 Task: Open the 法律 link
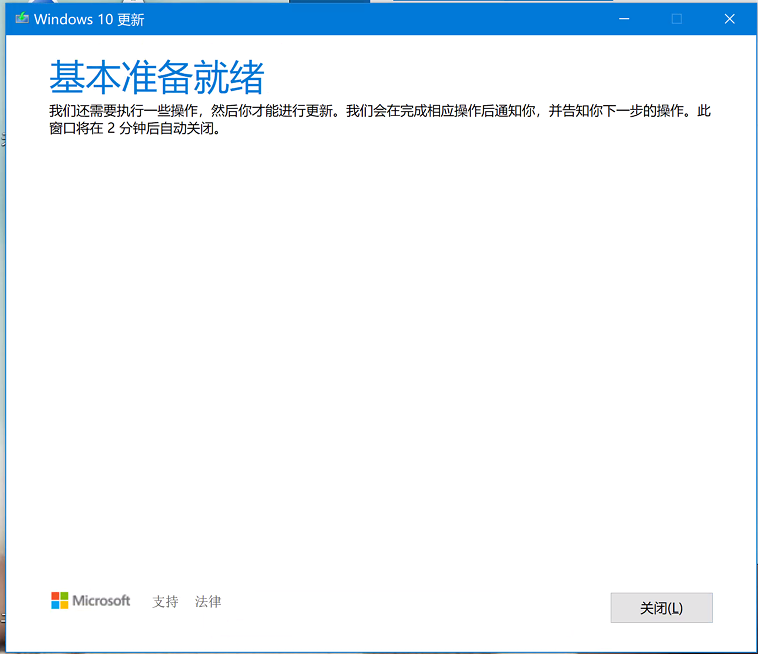[208, 601]
